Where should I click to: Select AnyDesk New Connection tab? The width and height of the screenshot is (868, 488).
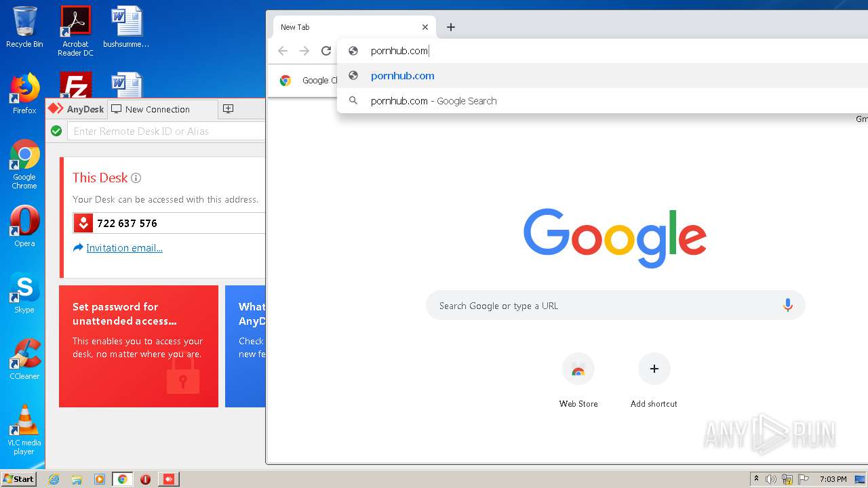pos(163,109)
